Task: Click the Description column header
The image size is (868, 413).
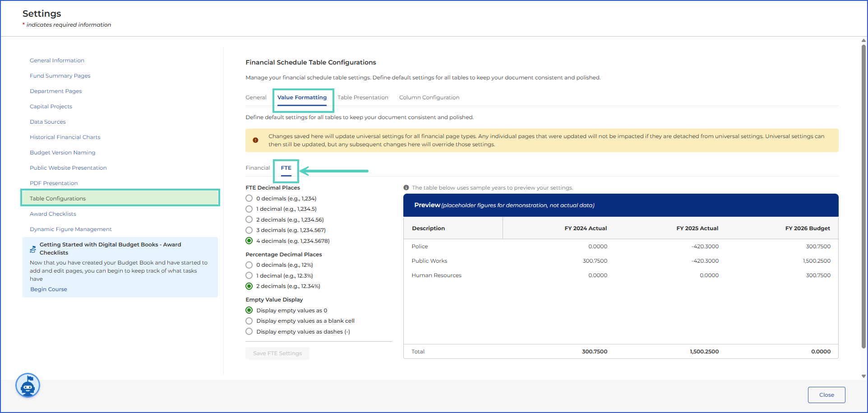Action: (x=428, y=228)
